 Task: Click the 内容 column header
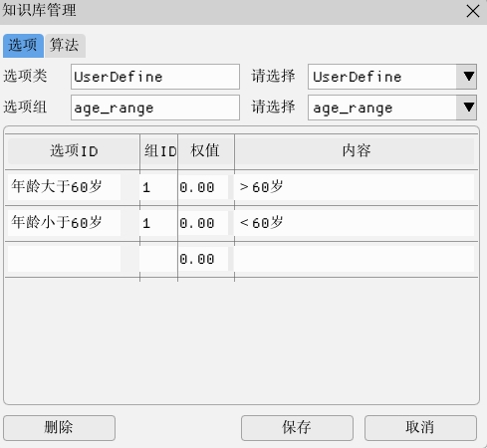coord(356,151)
